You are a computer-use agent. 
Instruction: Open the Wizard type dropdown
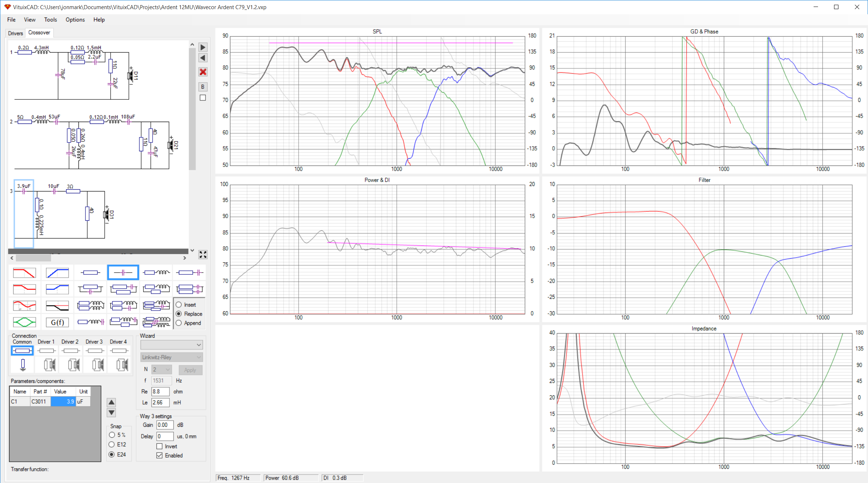pos(172,345)
